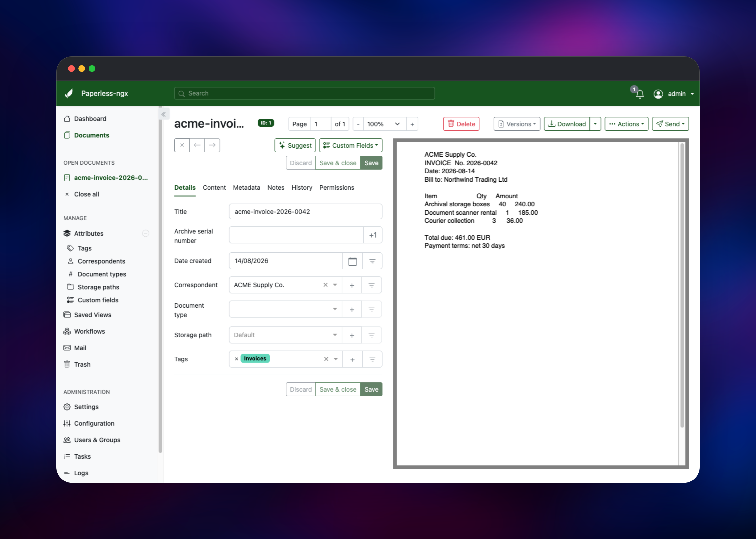
Task: Open the Logs page
Action: tap(76, 473)
